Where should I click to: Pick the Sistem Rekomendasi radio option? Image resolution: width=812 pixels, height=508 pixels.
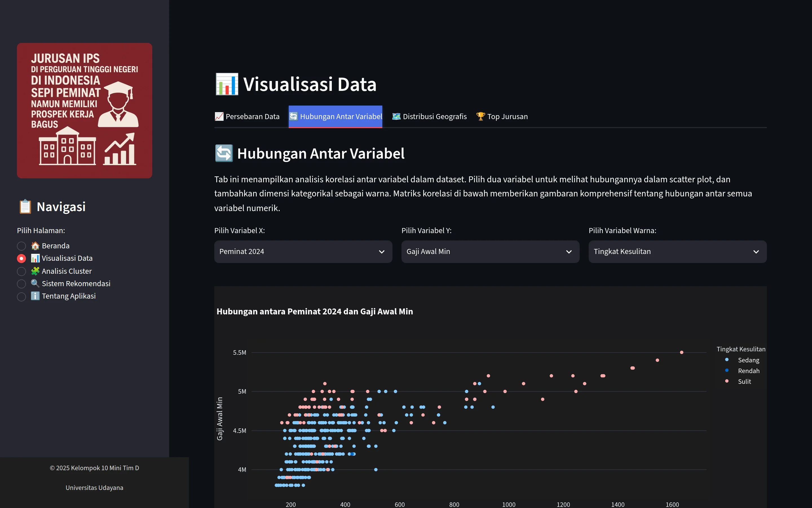pyautogui.click(x=21, y=284)
